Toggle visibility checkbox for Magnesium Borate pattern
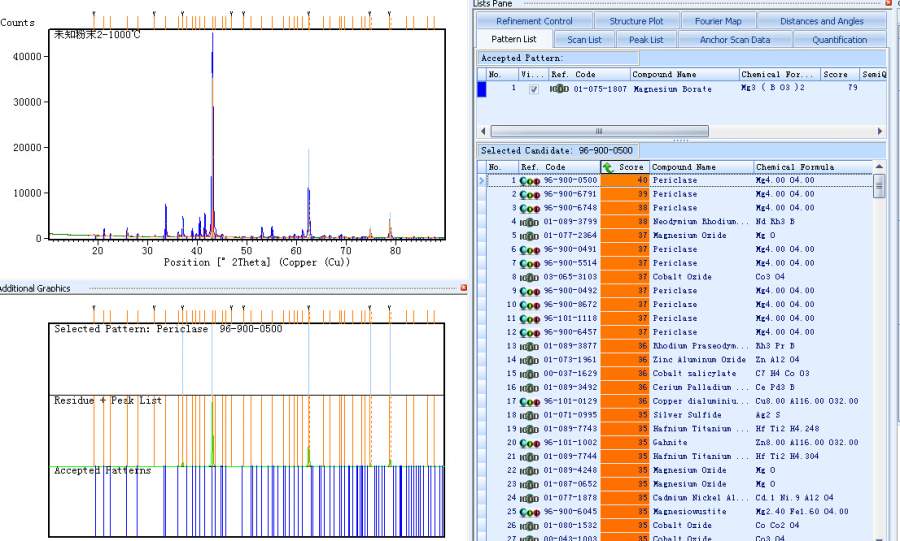 pos(533,89)
